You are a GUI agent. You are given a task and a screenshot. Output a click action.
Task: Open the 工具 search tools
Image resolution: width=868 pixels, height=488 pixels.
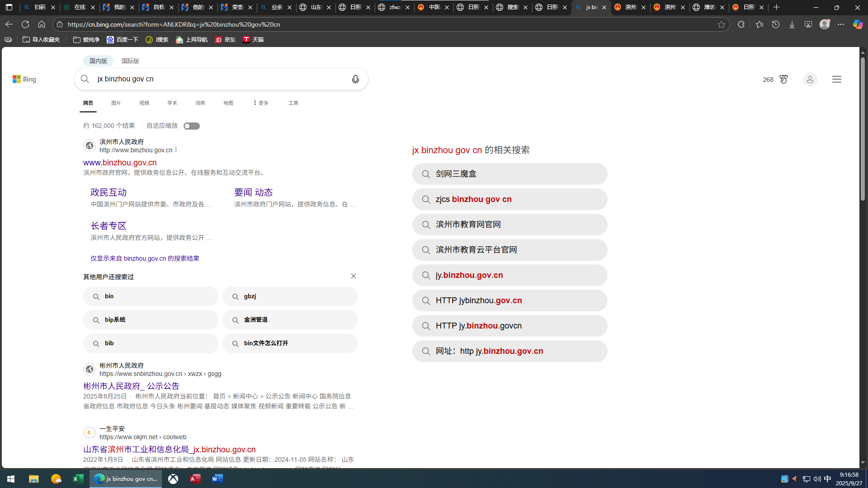(x=293, y=103)
